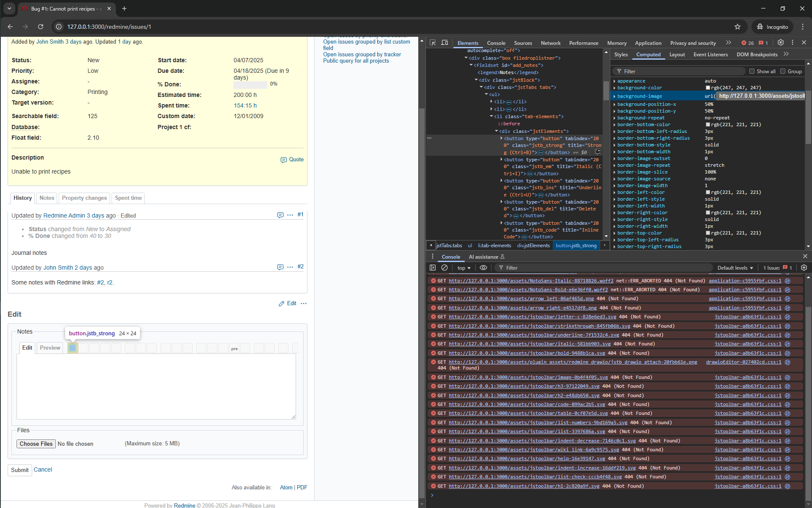
Task: Click the % Done 0% progress bar
Action: pos(250,85)
